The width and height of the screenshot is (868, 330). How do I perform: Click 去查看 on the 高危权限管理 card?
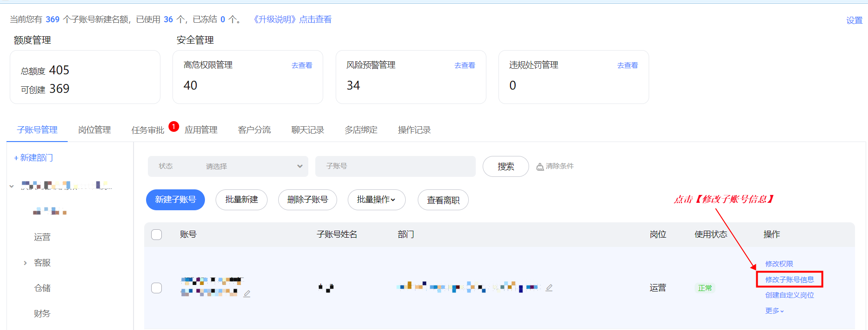tap(302, 65)
